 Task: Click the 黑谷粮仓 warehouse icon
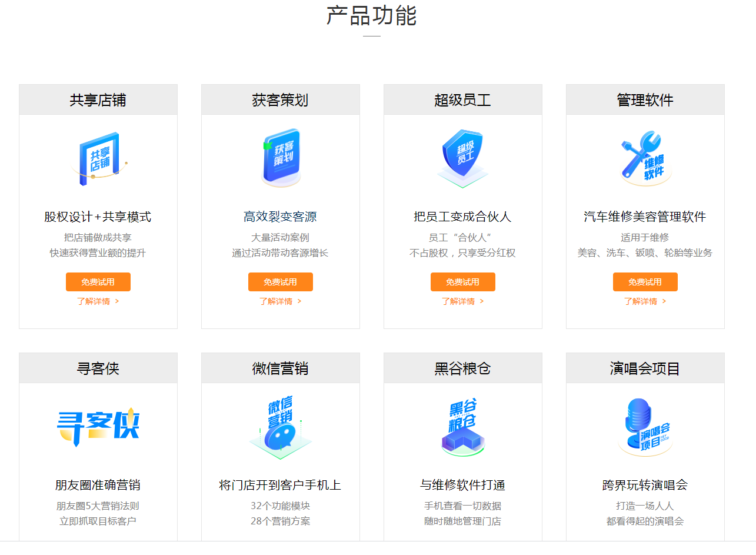click(x=463, y=427)
